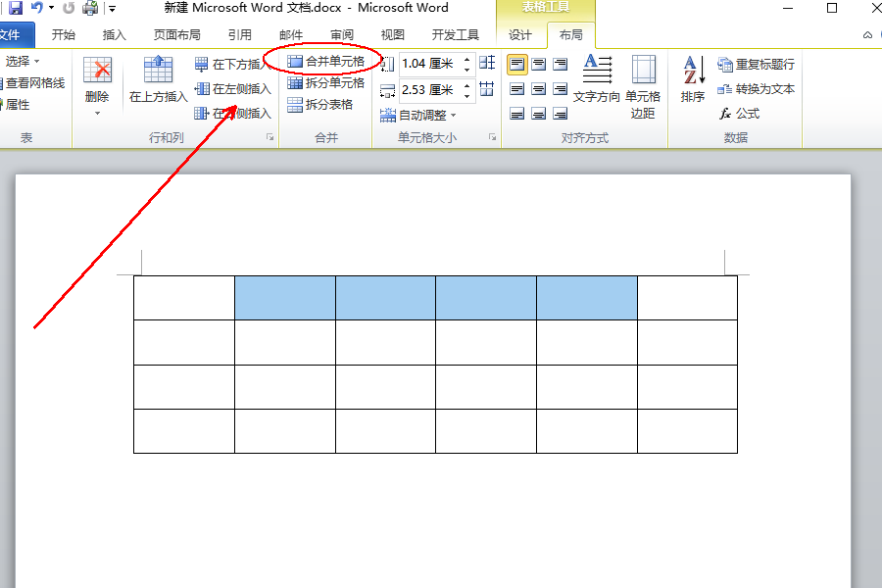Open the 选择 dropdown
The height and width of the screenshot is (588, 882).
22,61
